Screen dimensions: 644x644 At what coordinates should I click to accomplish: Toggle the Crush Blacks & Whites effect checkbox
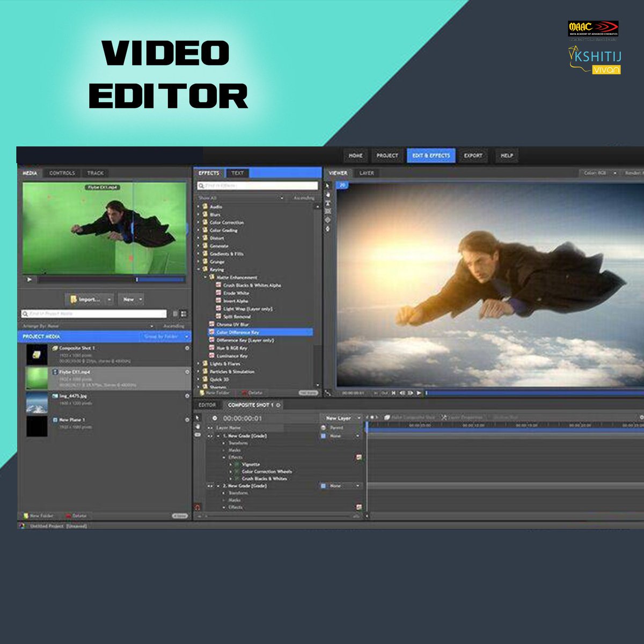click(237, 478)
